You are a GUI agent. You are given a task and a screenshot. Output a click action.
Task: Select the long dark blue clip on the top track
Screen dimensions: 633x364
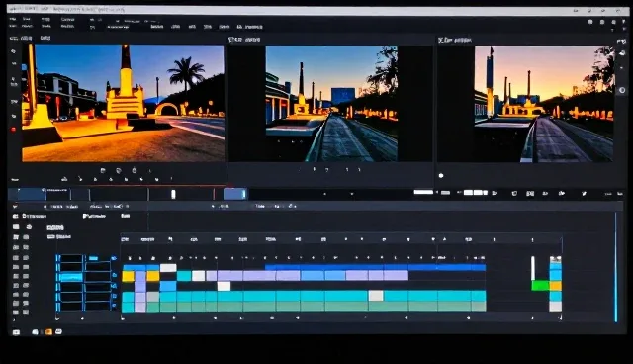pyautogui.click(x=375, y=267)
